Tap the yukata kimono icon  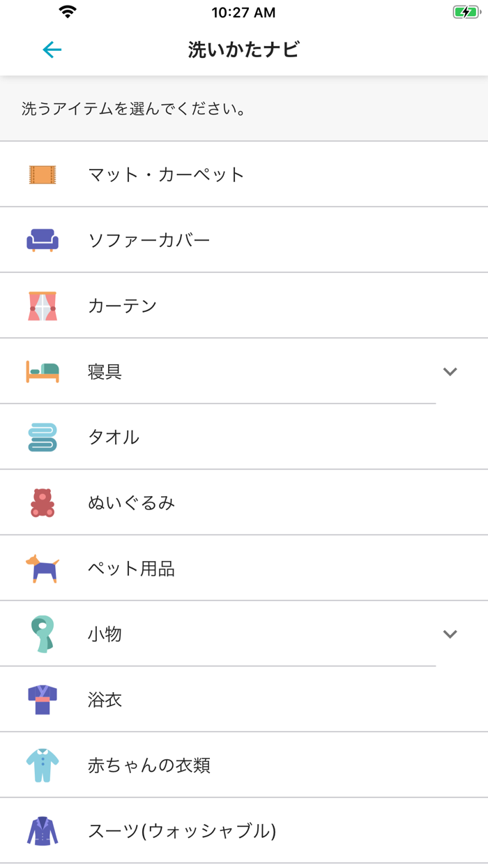tap(43, 699)
